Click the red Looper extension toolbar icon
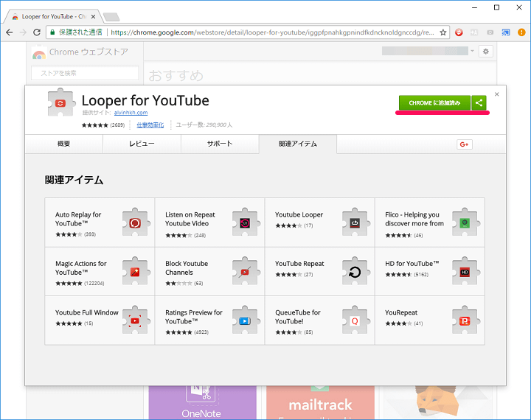Screen dimensions: 531x420 click(x=459, y=32)
